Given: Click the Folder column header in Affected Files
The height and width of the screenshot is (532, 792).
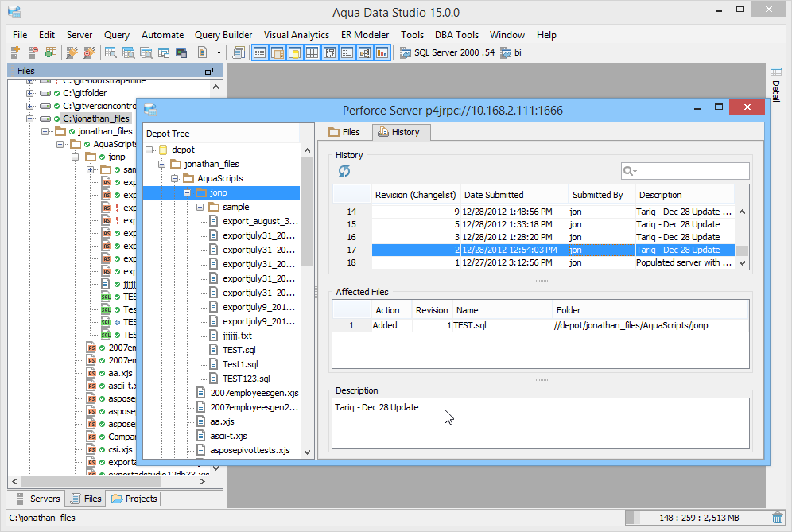Looking at the screenshot, I should point(650,310).
